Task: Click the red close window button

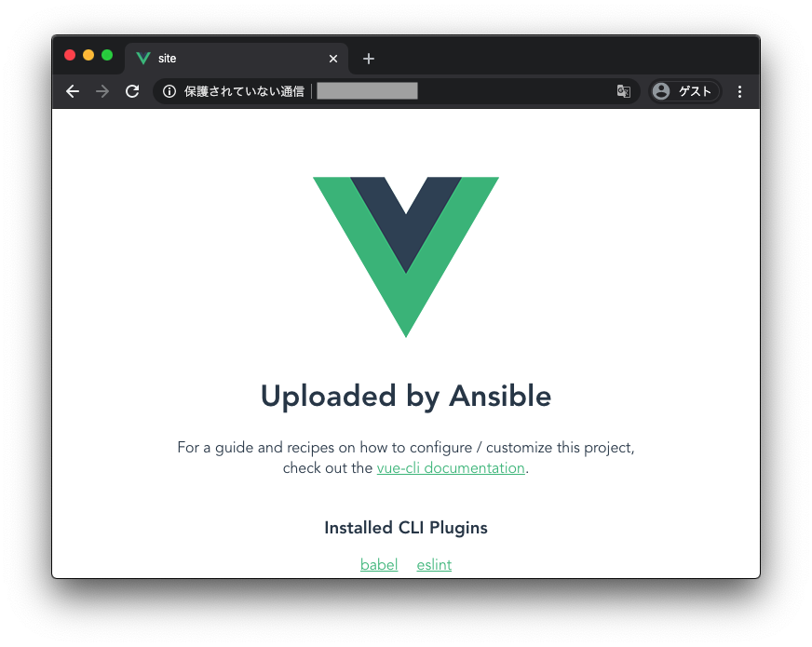Action: click(x=70, y=55)
